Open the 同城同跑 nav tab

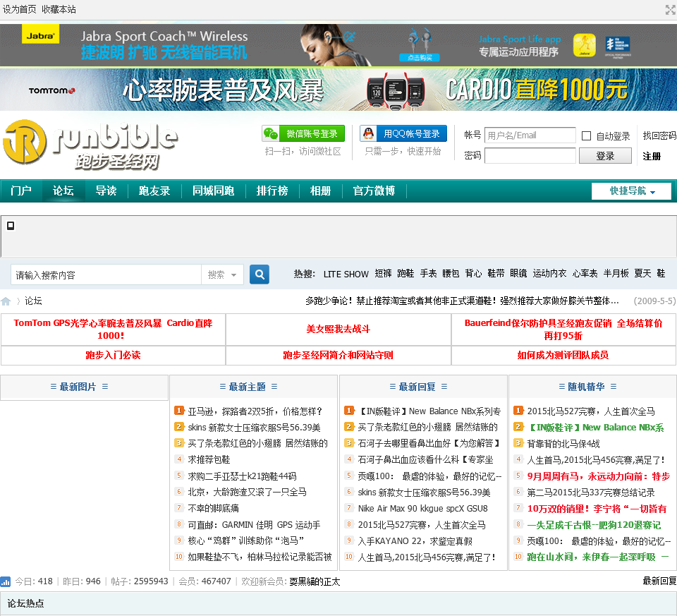pos(213,191)
